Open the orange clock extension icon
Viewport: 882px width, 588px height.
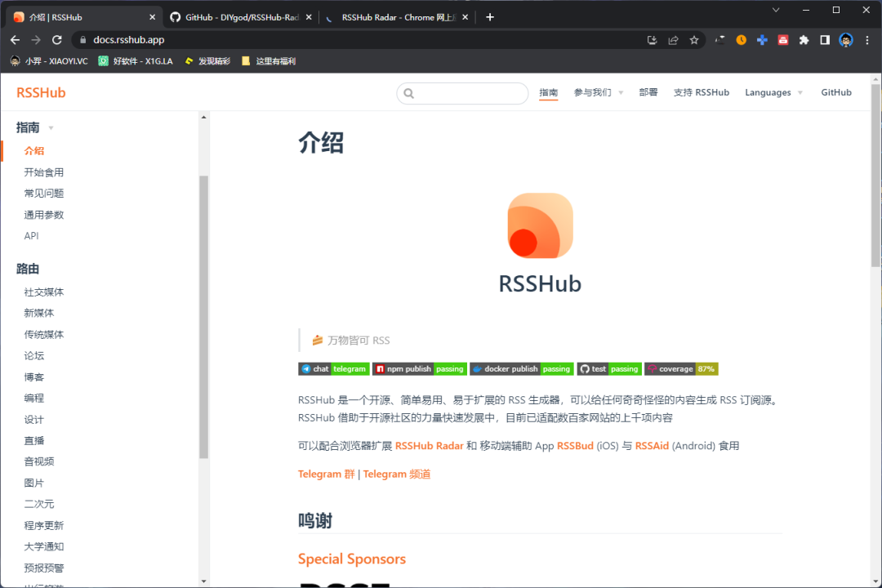tap(742, 39)
